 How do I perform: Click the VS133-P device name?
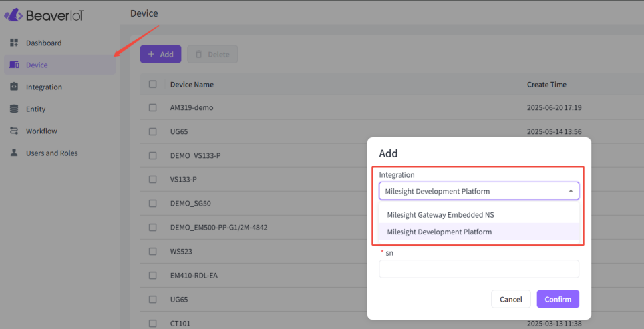point(183,179)
